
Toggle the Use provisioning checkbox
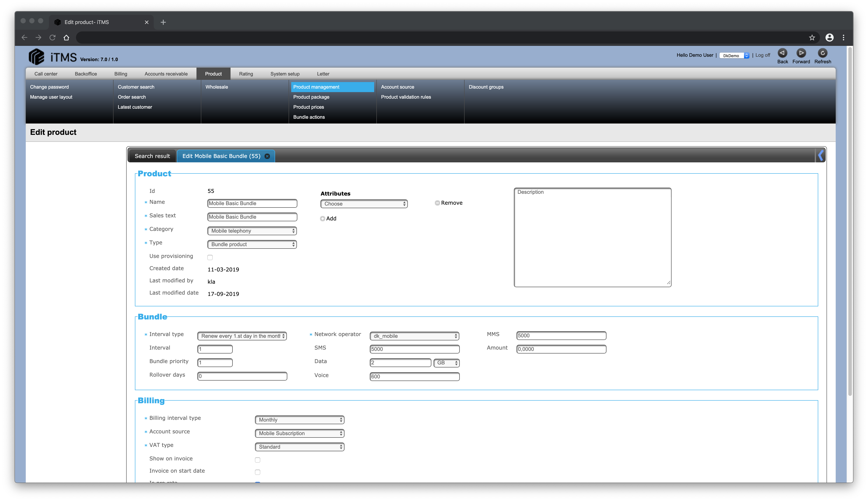(210, 257)
